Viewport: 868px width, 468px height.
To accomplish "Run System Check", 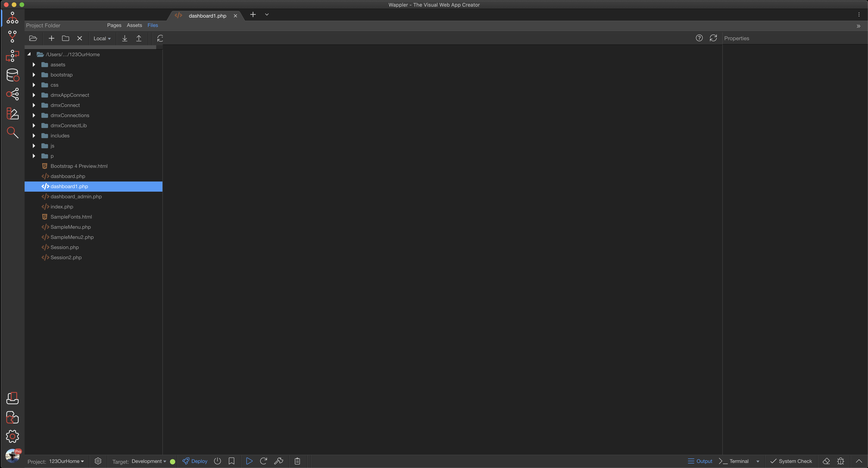I will [791, 461].
